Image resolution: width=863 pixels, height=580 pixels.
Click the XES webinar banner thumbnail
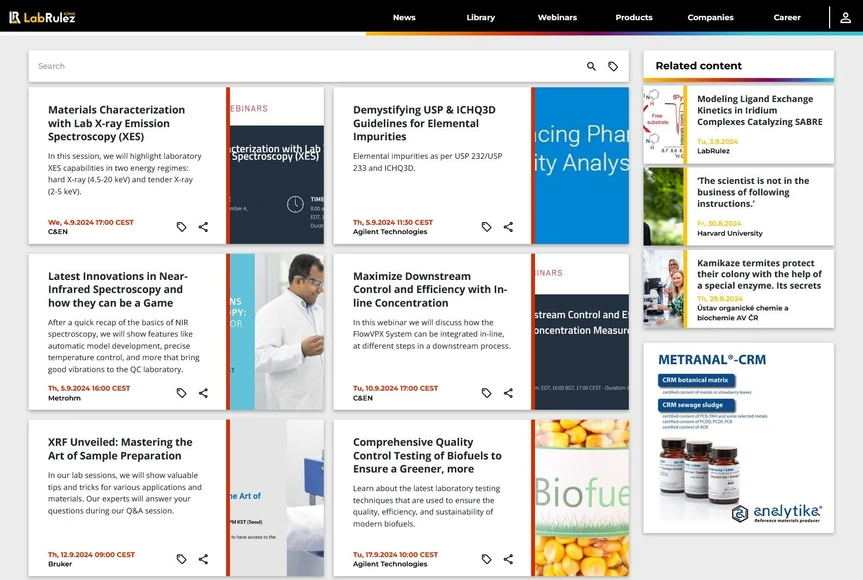pyautogui.click(x=277, y=166)
